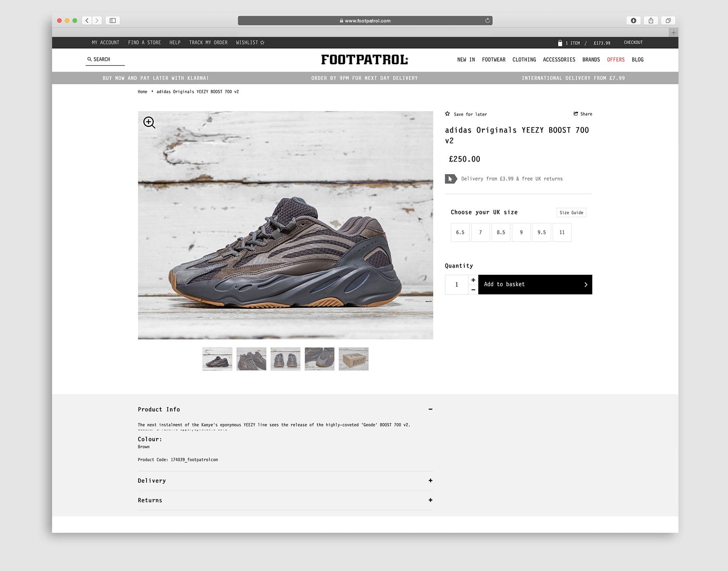728x571 pixels.
Task: Collapse the Product Info section
Action: 430,409
